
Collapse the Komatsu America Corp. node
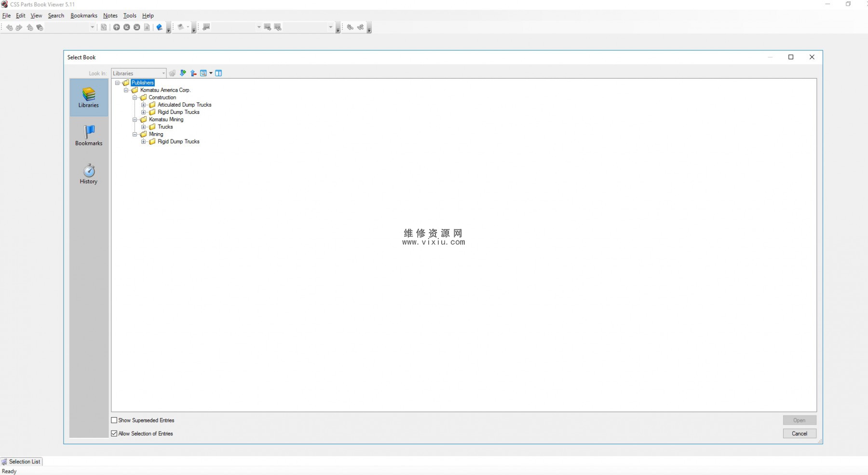coord(126,90)
